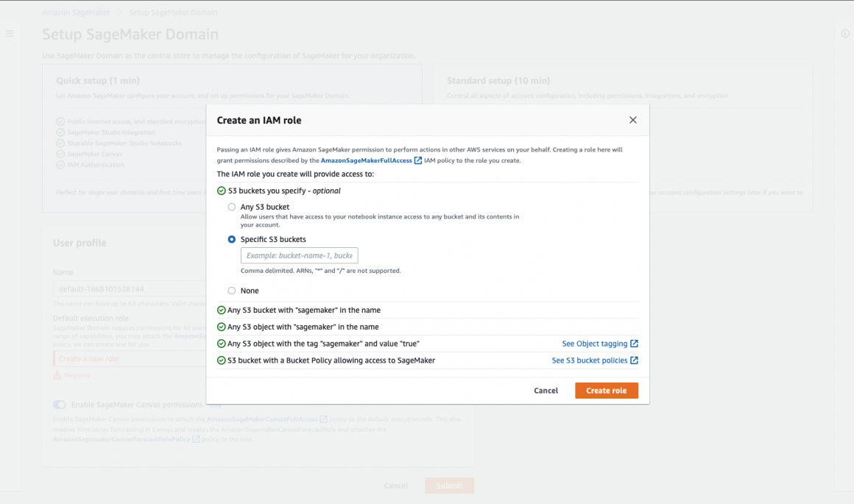This screenshot has width=854, height=504.
Task: Click Cancel in the IAM role dialog
Action: point(546,391)
